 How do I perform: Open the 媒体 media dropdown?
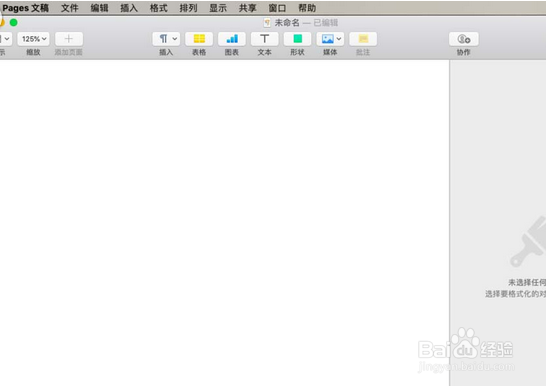330,39
